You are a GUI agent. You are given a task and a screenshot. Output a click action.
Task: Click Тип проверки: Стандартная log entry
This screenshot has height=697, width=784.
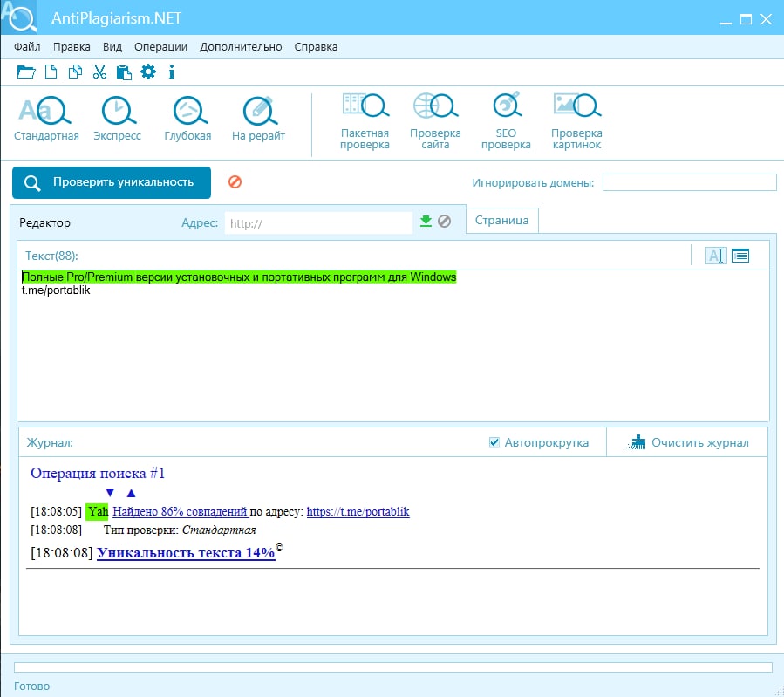pyautogui.click(x=180, y=530)
